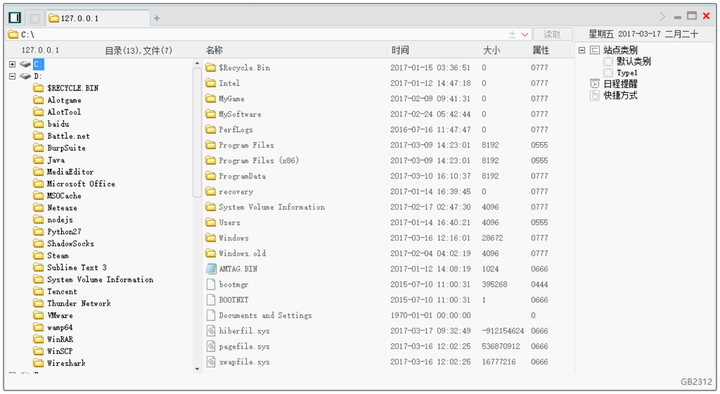Click the Intel folder icon in file list

pyautogui.click(x=211, y=83)
